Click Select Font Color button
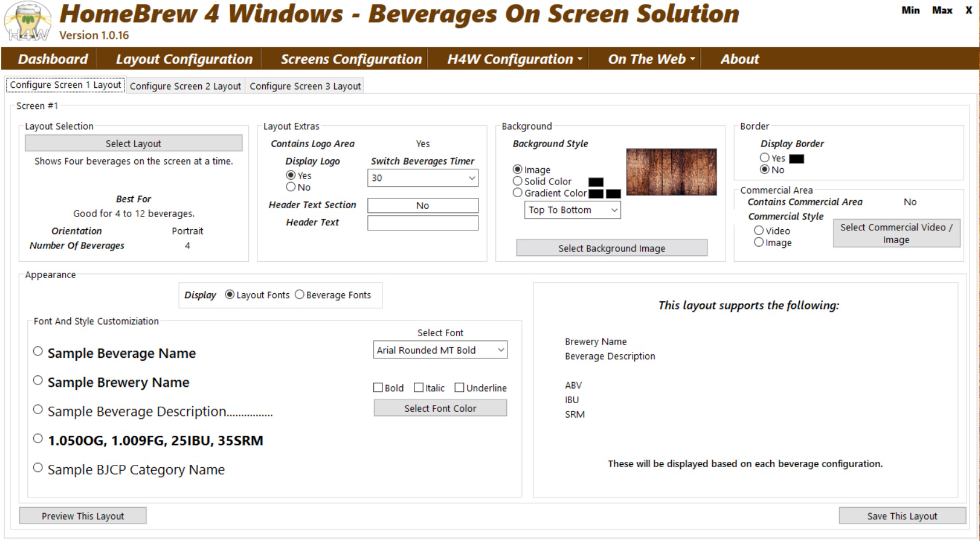Screen dimensions: 980x541 (440, 408)
